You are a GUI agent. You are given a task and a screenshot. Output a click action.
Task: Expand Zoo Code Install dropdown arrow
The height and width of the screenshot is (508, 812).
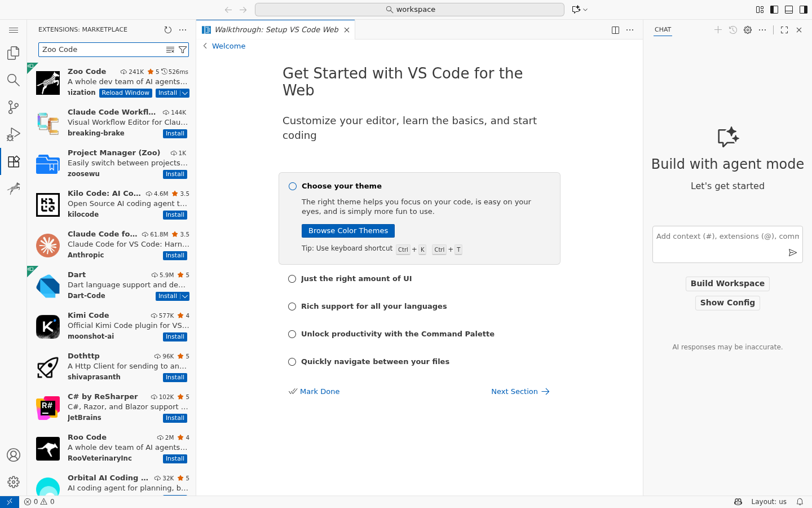pos(185,93)
